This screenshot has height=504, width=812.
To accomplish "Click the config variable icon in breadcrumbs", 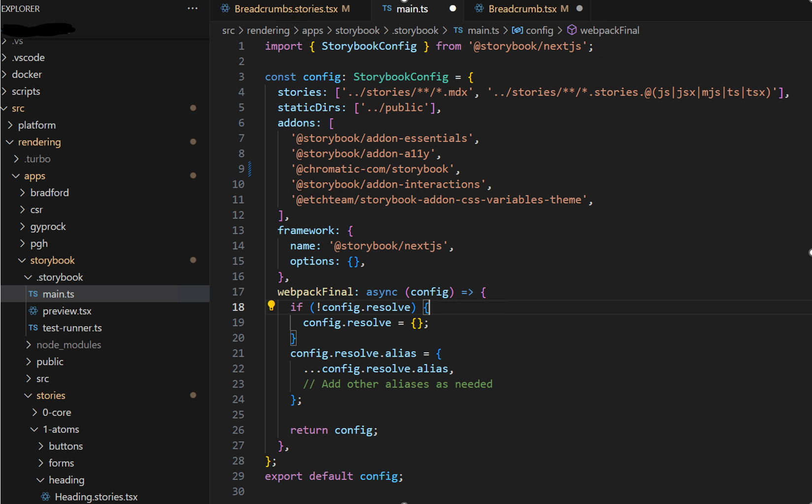I will (x=517, y=30).
